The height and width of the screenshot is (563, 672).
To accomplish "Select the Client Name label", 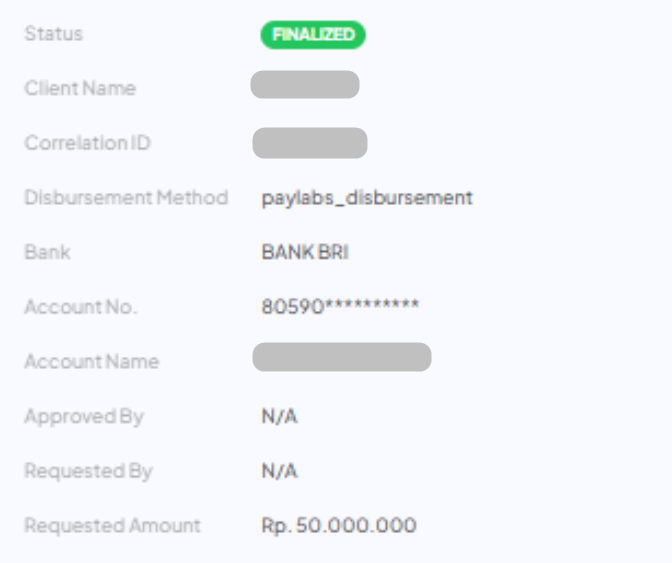I will (x=80, y=88).
